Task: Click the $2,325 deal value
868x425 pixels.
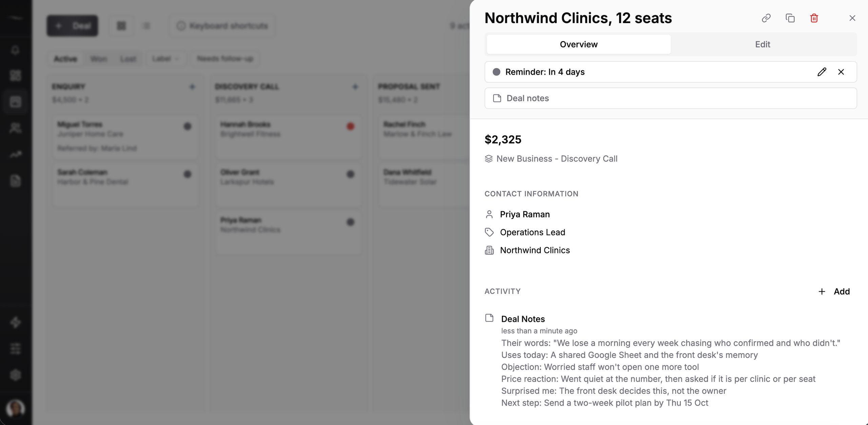Action: click(503, 139)
